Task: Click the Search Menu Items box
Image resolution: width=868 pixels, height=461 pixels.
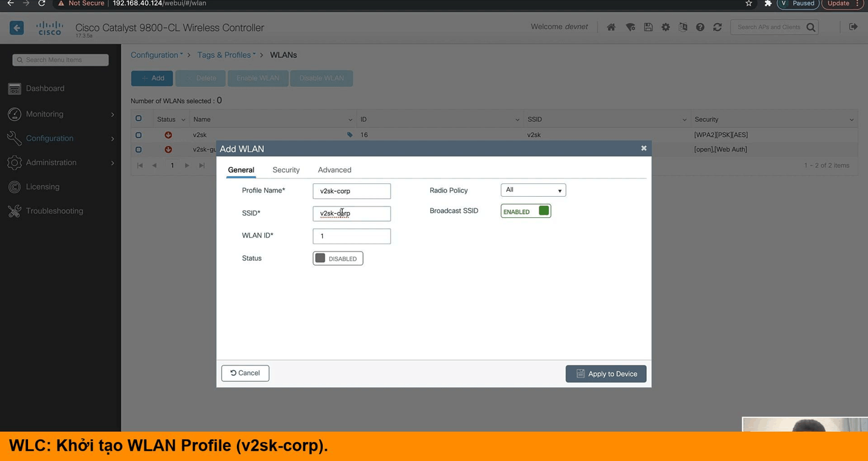Action: tap(60, 60)
